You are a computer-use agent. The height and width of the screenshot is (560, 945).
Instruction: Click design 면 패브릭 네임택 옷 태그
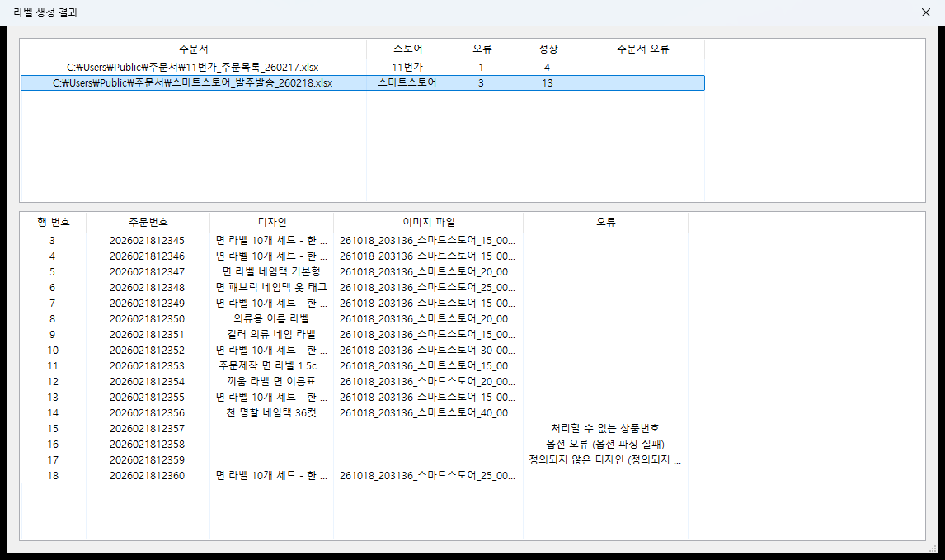coord(271,288)
